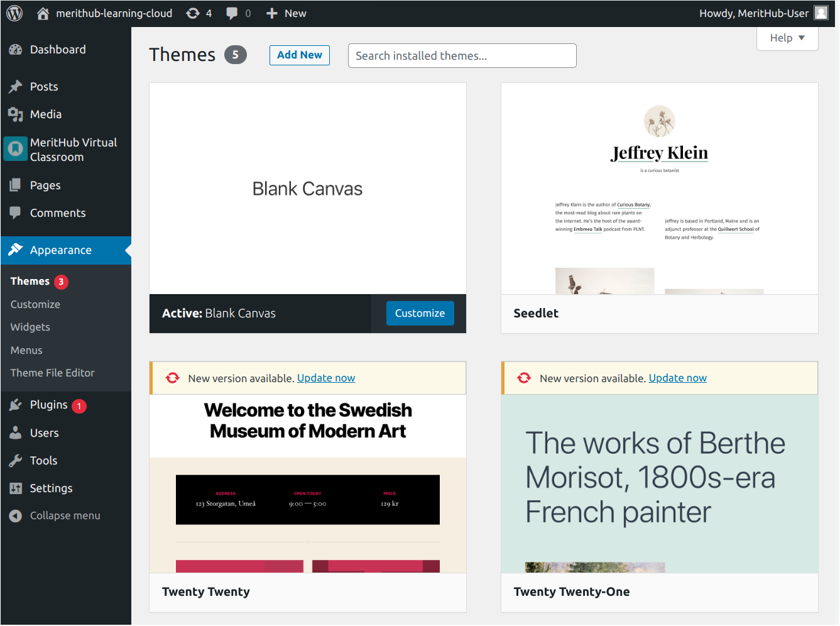The width and height of the screenshot is (840, 626).
Task: Click the Add New theme button
Action: [300, 55]
